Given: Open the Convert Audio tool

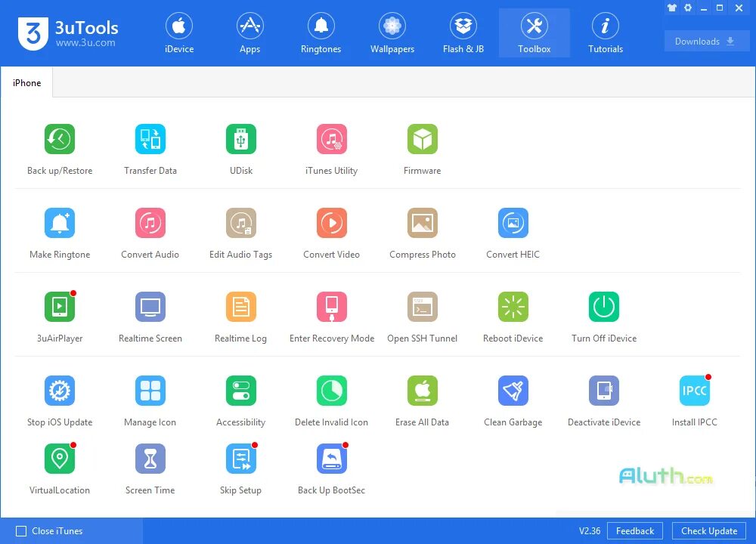Looking at the screenshot, I should pos(150,223).
